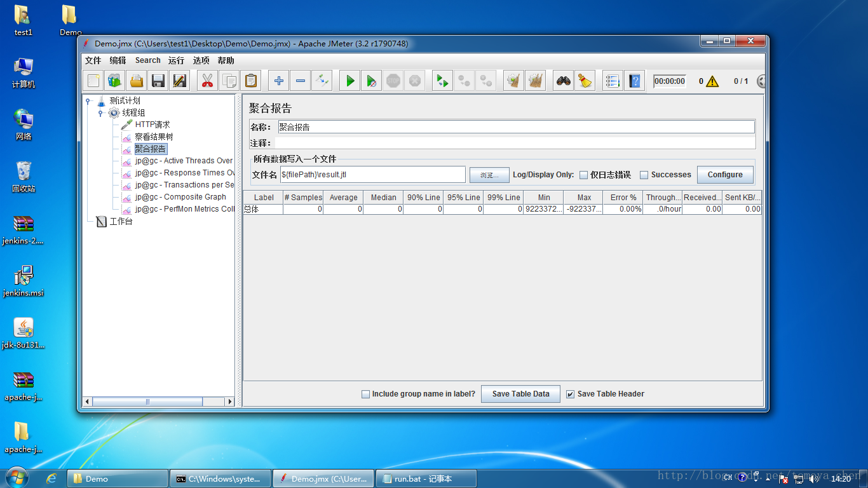The width and height of the screenshot is (868, 488).
Task: Check Include group name in label
Action: tap(365, 394)
